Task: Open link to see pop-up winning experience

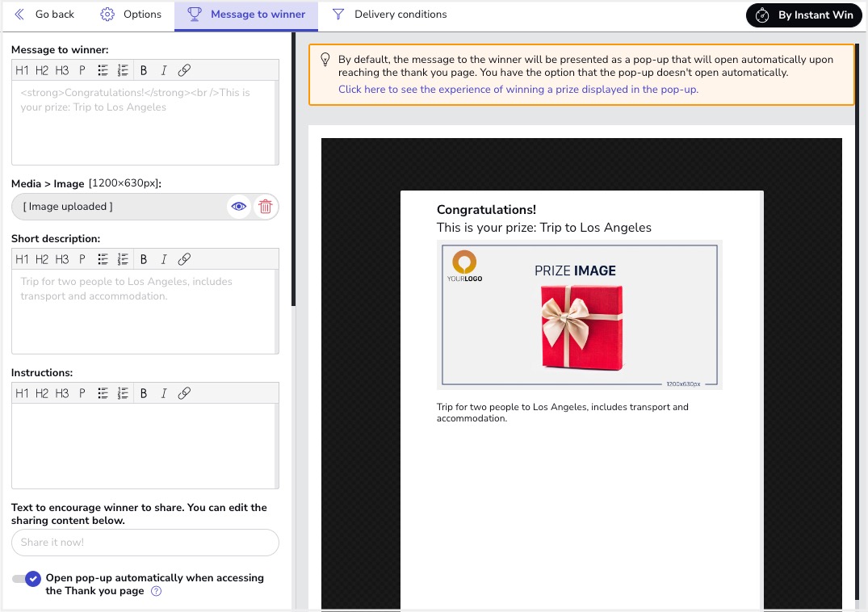Action: pyautogui.click(x=518, y=90)
